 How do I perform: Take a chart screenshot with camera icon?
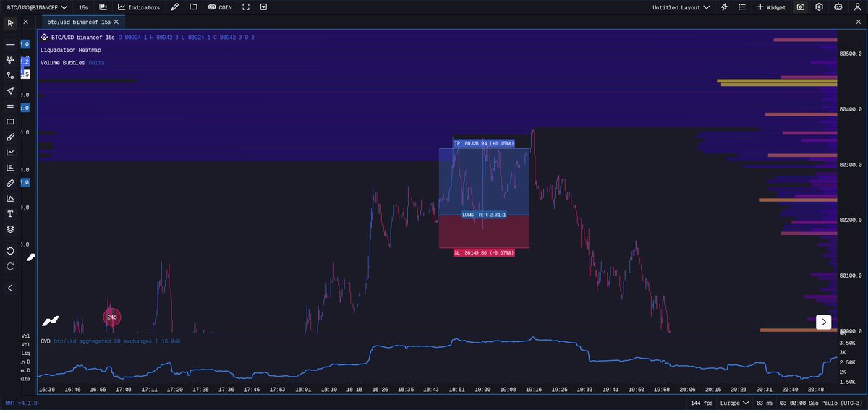coord(801,7)
